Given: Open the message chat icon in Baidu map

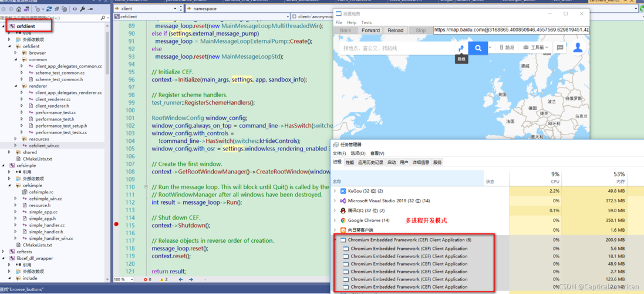Looking at the screenshot, I should pos(560,48).
